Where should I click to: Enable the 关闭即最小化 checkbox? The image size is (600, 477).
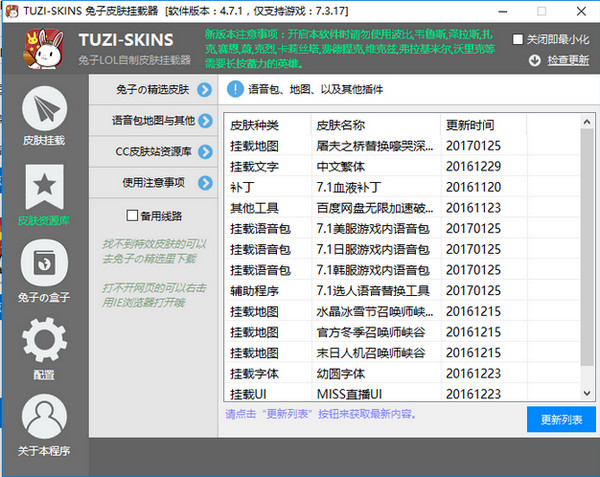517,39
